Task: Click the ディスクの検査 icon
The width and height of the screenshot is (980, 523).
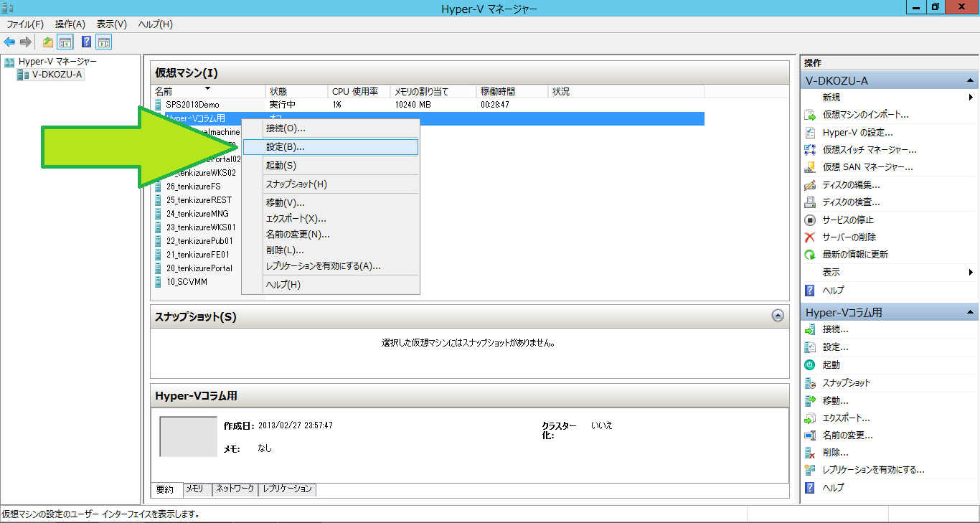Action: pos(810,202)
